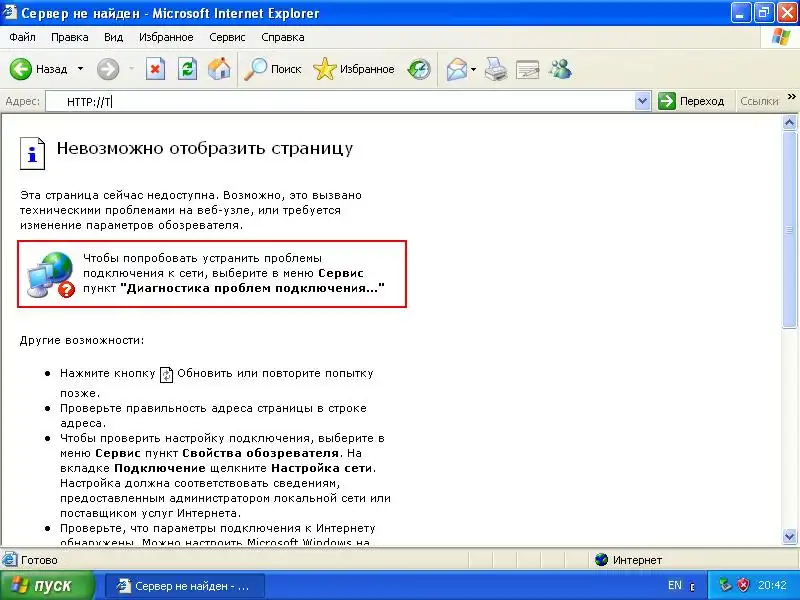Viewport: 800px width, 600px height.
Task: Print the page with printer icon
Action: (x=495, y=69)
